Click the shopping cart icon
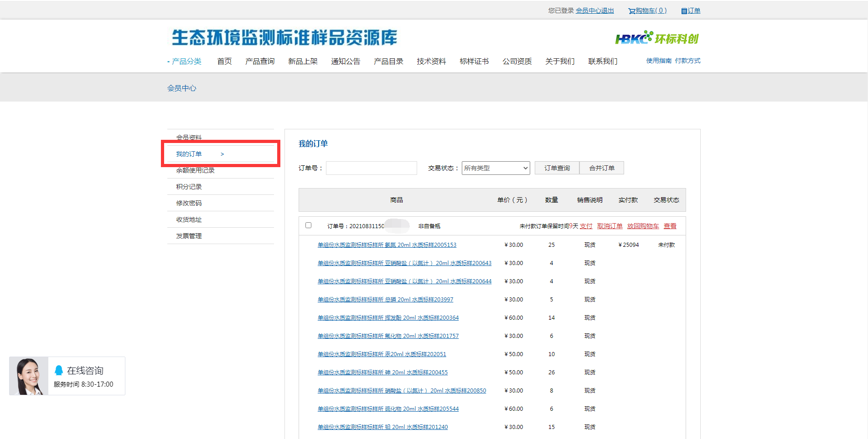868x439 pixels. pyautogui.click(x=631, y=11)
